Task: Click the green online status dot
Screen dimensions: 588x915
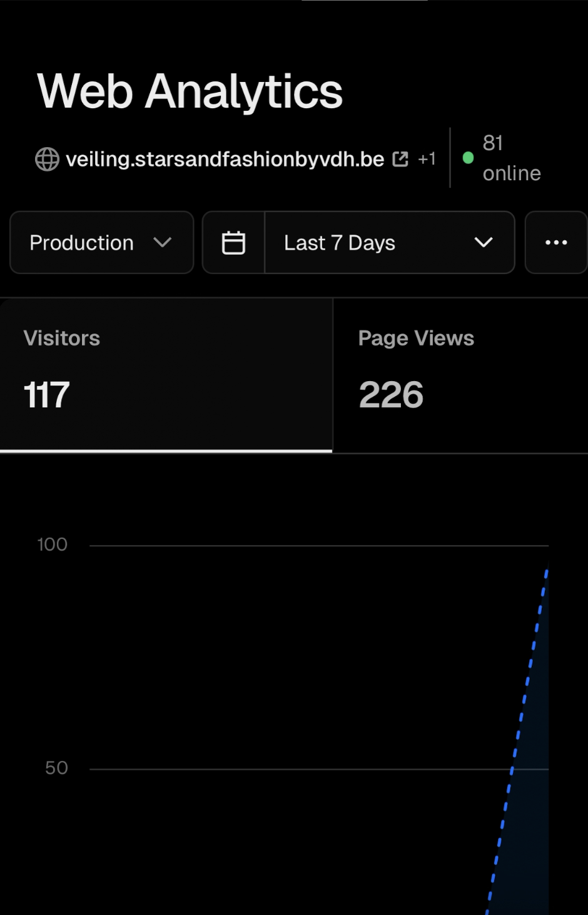Action: 468,158
